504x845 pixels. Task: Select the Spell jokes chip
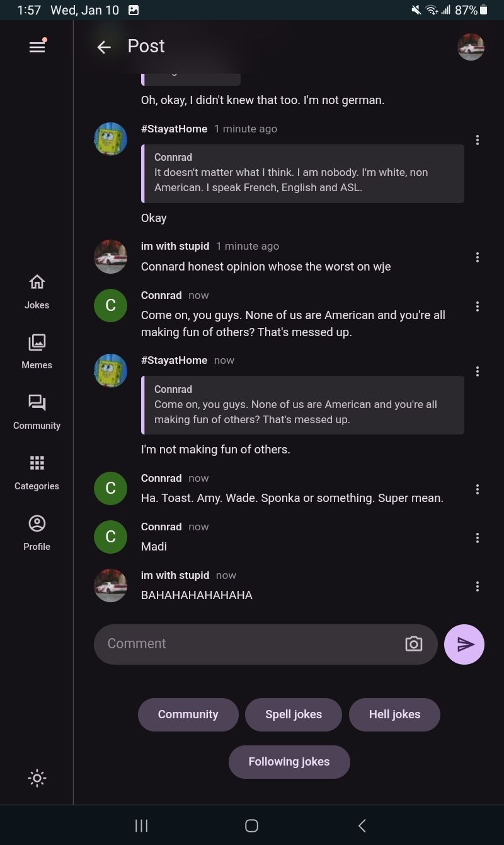point(294,714)
